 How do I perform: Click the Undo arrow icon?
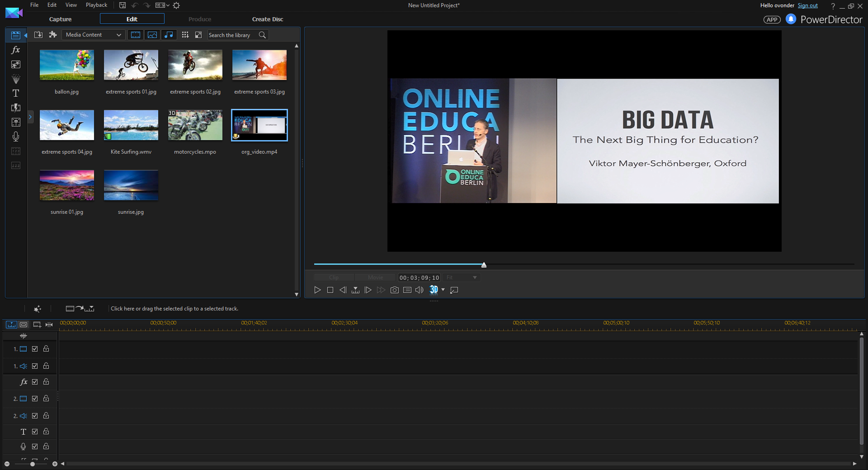tap(135, 5)
